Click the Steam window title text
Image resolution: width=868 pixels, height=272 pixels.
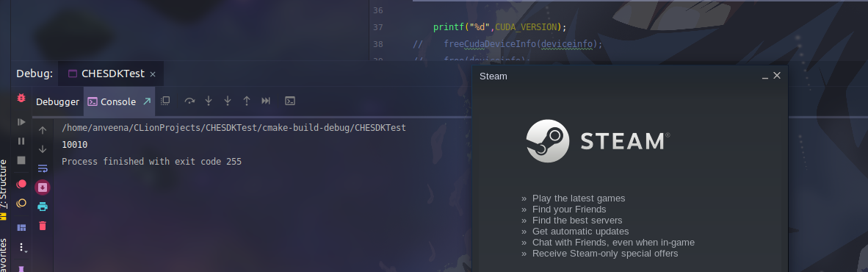(493, 76)
